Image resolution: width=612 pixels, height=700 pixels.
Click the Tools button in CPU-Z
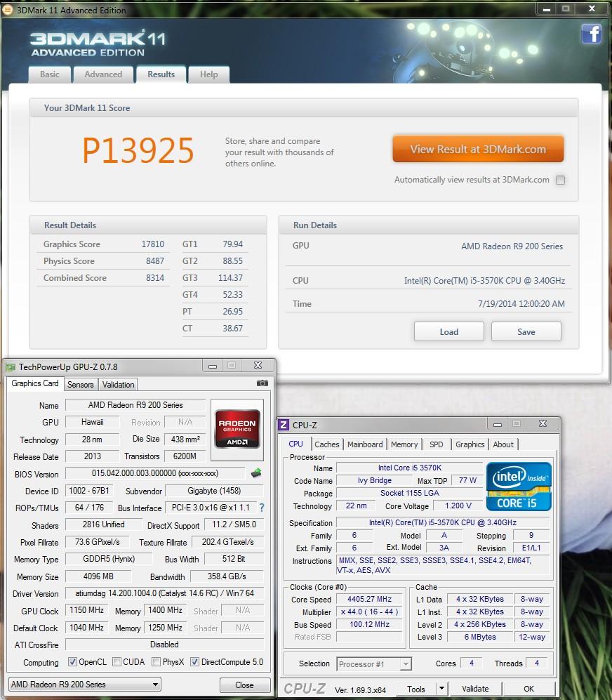pyautogui.click(x=416, y=689)
